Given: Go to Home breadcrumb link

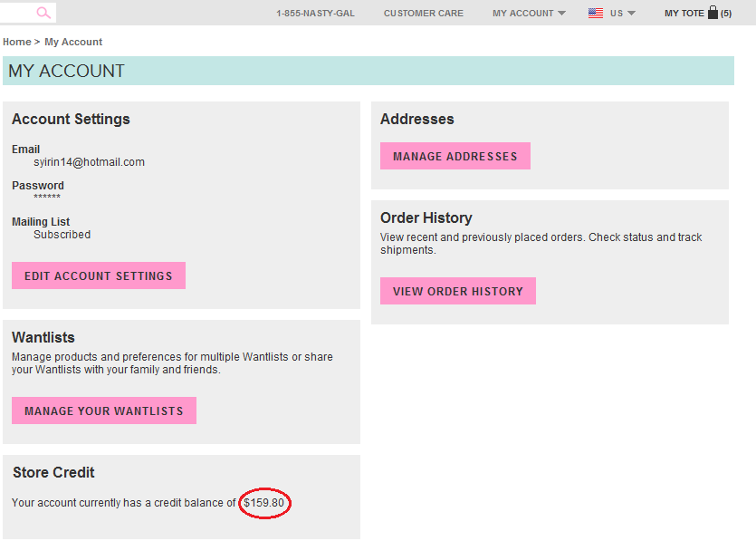Looking at the screenshot, I should (17, 42).
